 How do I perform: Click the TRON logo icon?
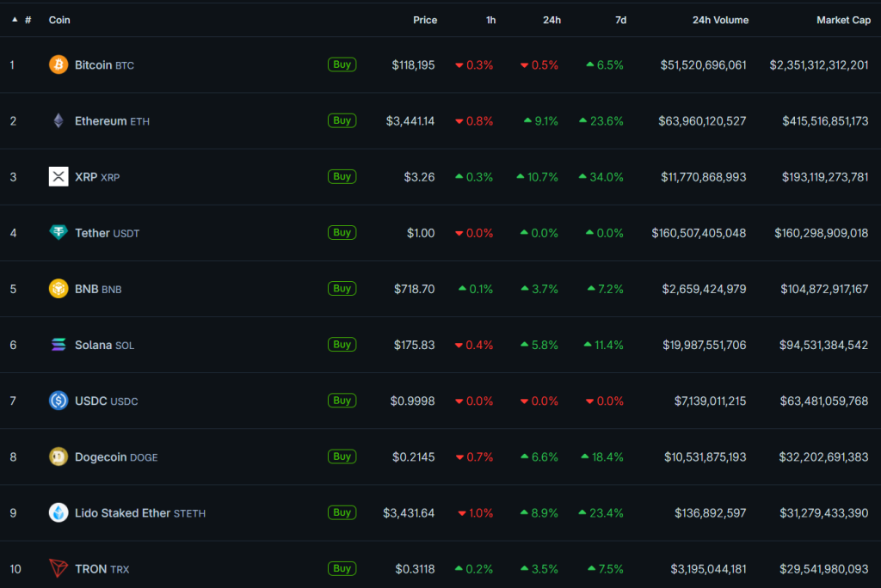tap(59, 569)
